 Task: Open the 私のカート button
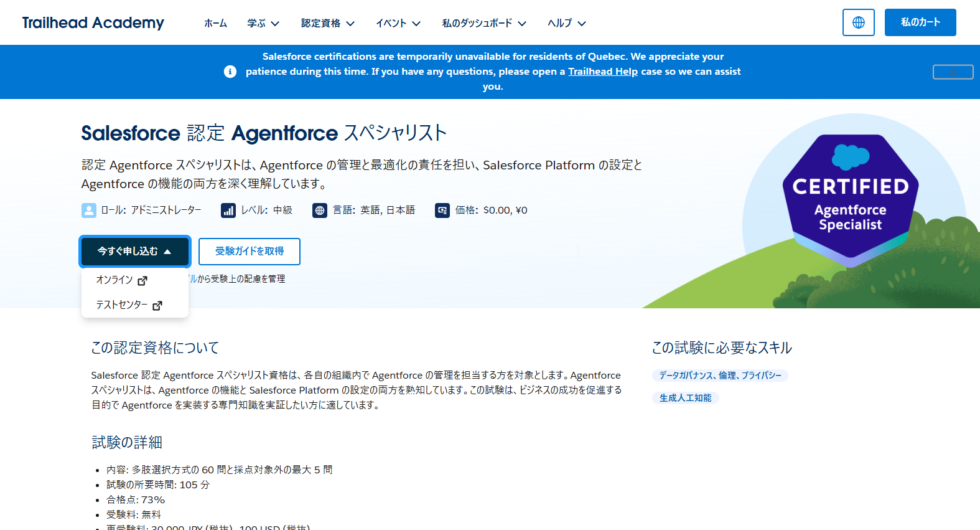click(x=920, y=22)
